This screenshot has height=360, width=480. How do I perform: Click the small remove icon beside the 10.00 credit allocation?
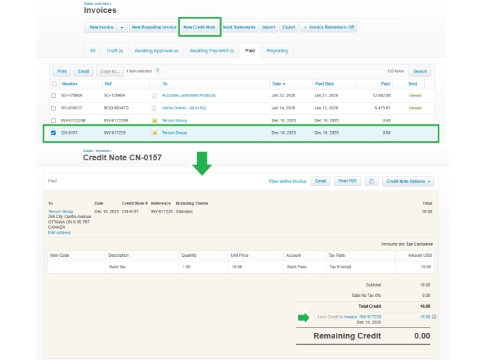click(x=434, y=317)
